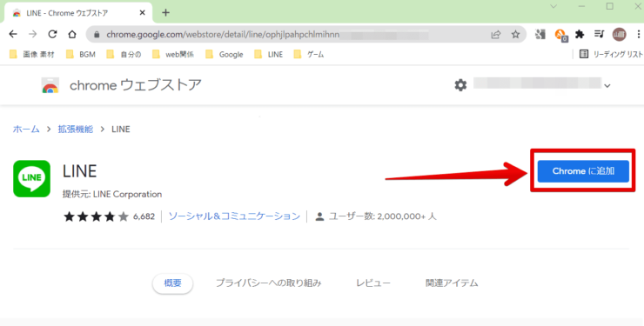644x326 pixels.
Task: Close the LINE - Chrome ウェブストア tab
Action: click(x=142, y=13)
